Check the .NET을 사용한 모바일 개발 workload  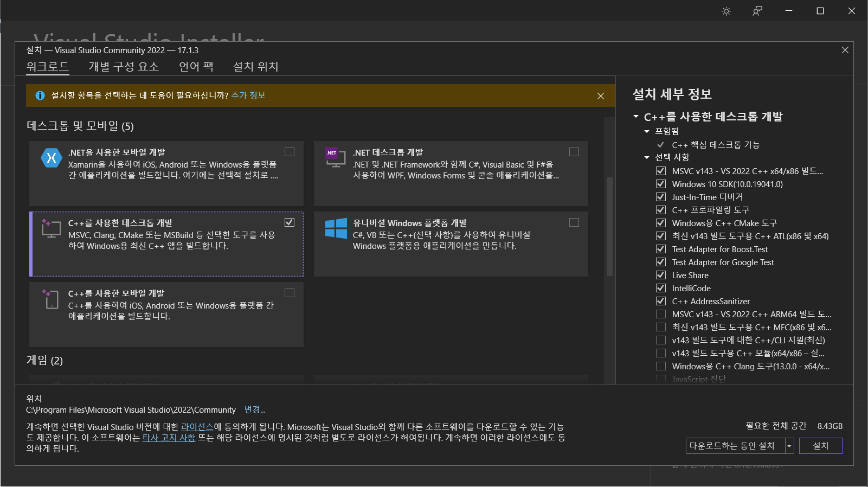coord(290,152)
